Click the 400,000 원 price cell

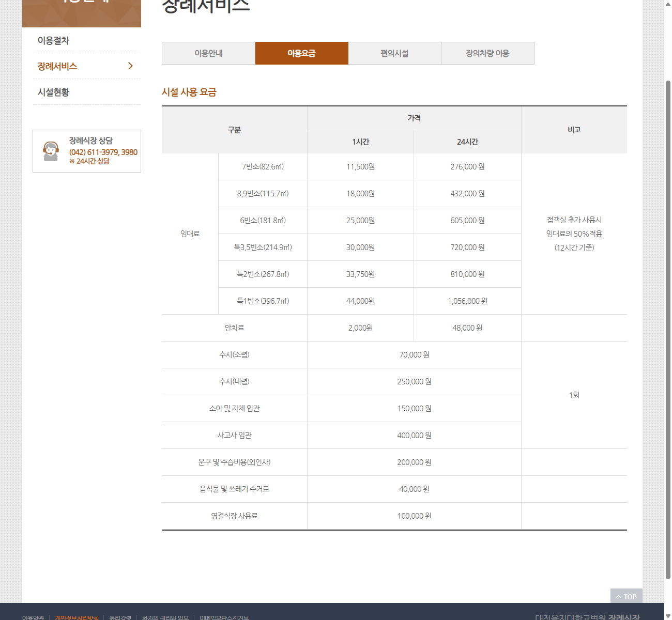[x=414, y=435]
